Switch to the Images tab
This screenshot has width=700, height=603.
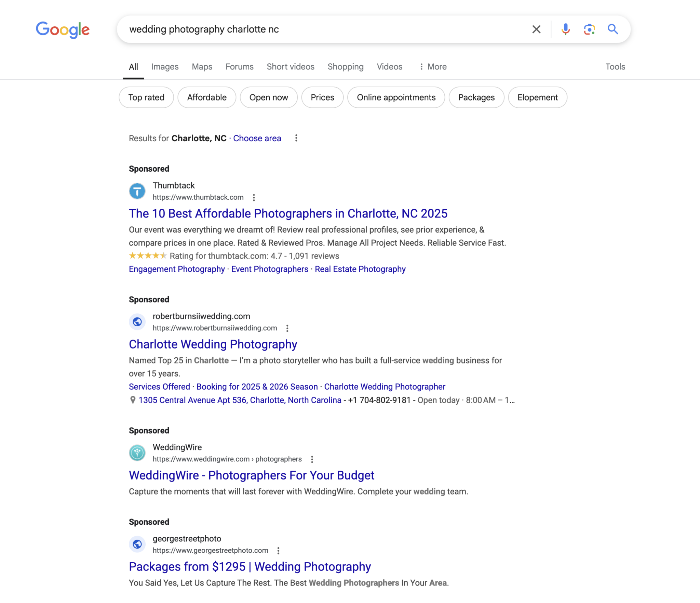click(x=165, y=67)
